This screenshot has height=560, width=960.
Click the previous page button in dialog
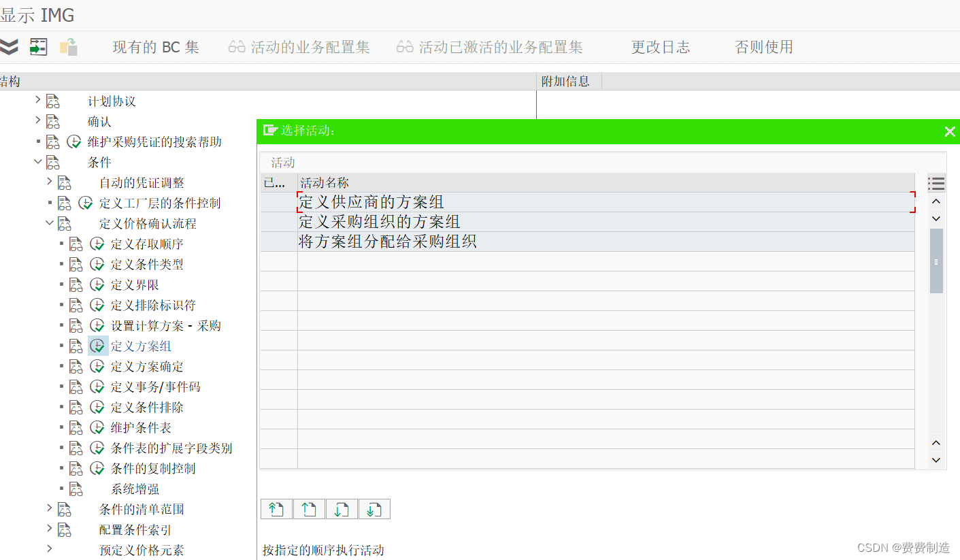[309, 509]
